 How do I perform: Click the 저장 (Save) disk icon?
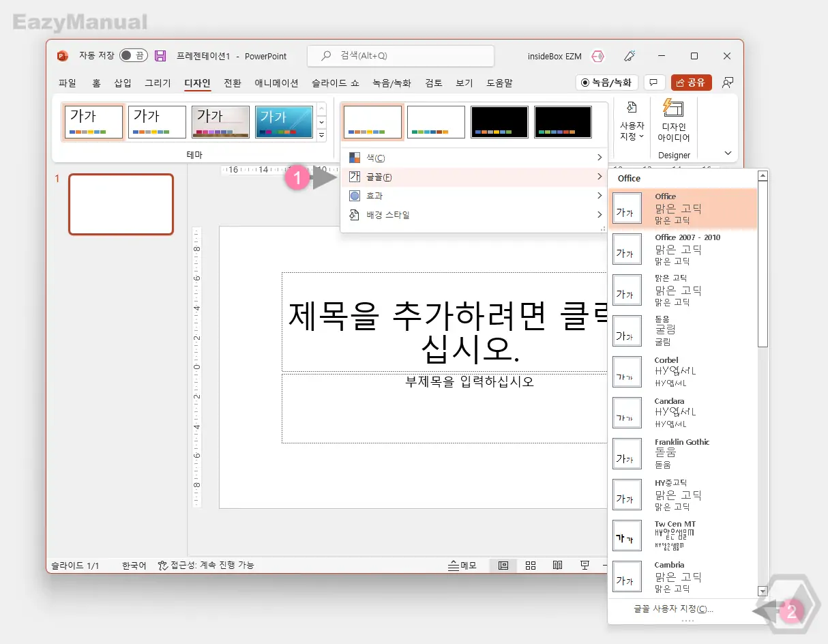[160, 56]
